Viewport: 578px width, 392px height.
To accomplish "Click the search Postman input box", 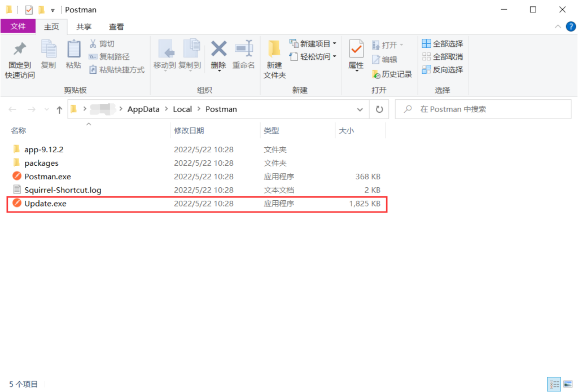I will click(x=483, y=109).
